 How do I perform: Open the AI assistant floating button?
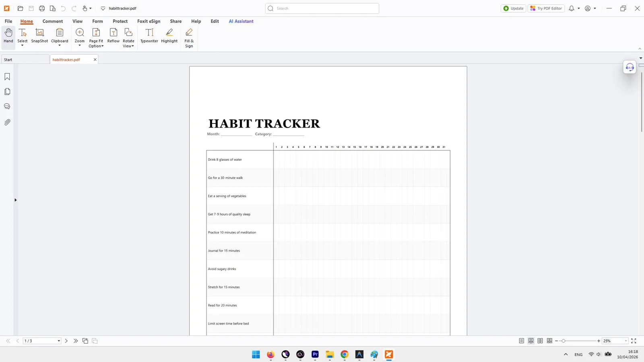tap(630, 67)
